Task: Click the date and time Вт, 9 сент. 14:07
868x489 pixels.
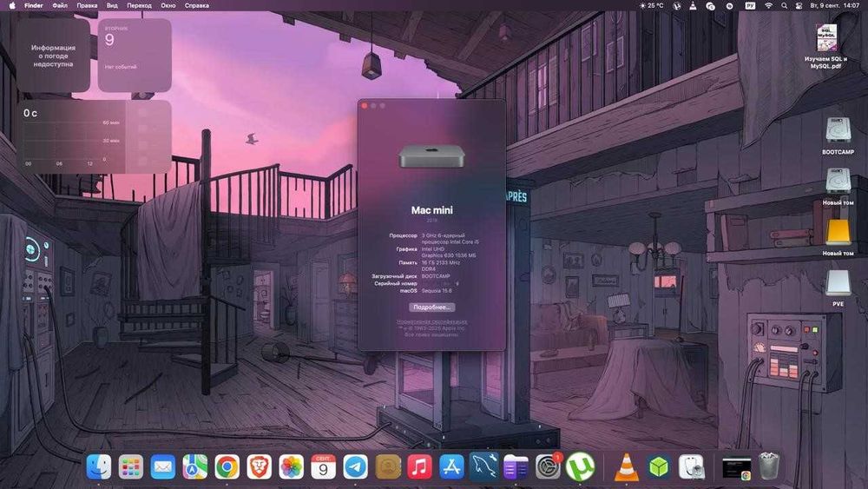Action: pos(835,5)
